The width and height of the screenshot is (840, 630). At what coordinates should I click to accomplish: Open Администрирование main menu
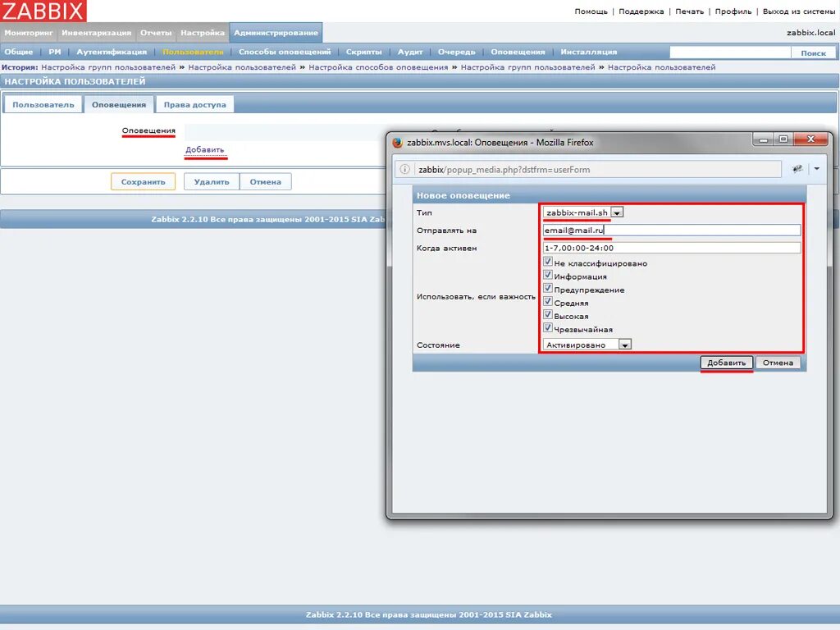coord(276,33)
